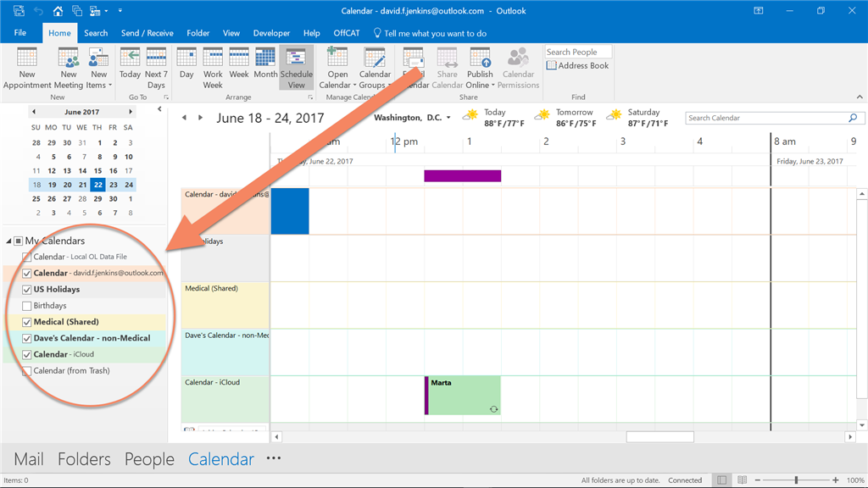
Task: Click the Search People field
Action: pos(578,52)
